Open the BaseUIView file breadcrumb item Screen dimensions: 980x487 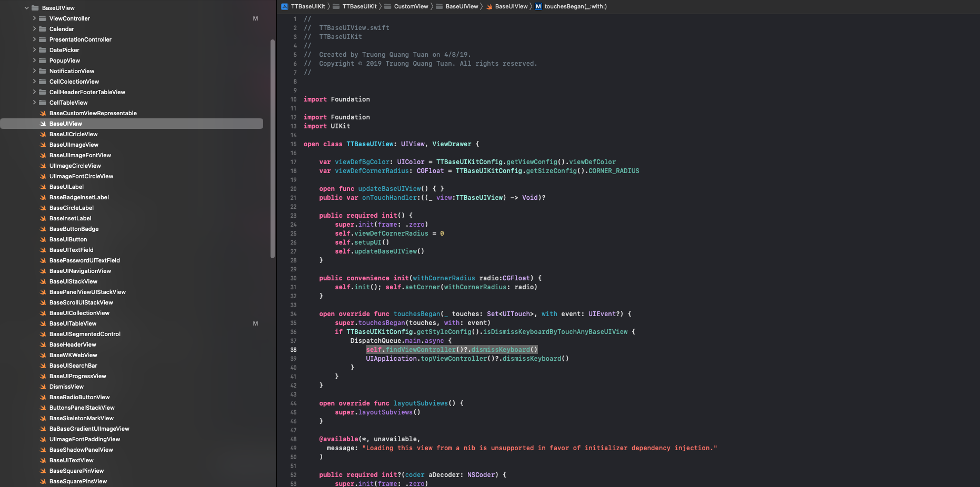tap(511, 6)
